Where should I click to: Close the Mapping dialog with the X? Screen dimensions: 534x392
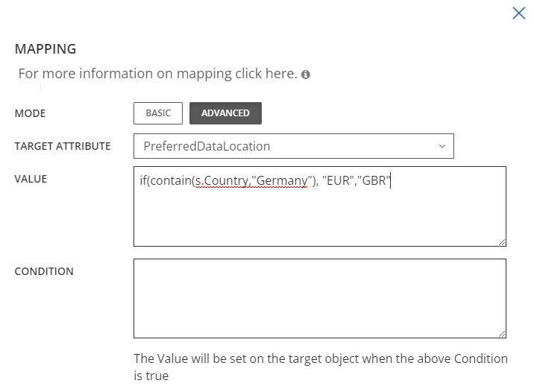[518, 13]
